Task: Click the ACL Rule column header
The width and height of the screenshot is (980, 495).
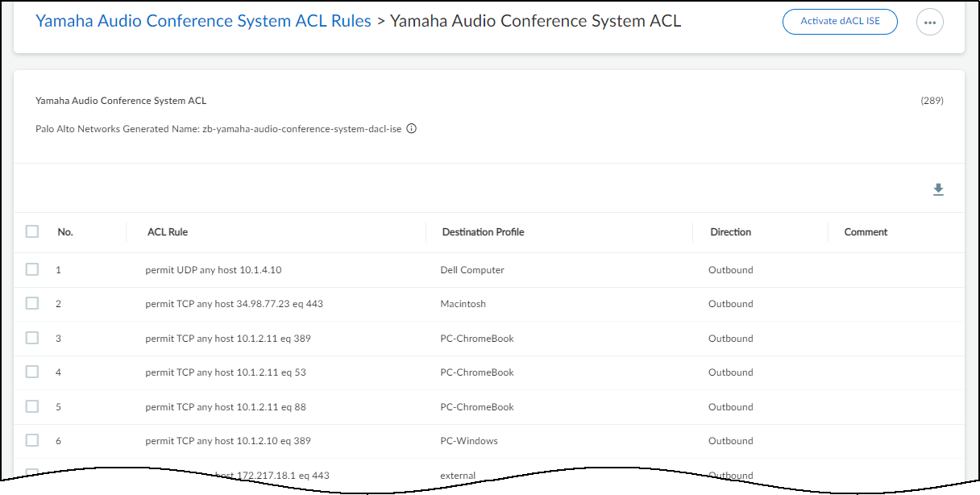Action: point(168,232)
